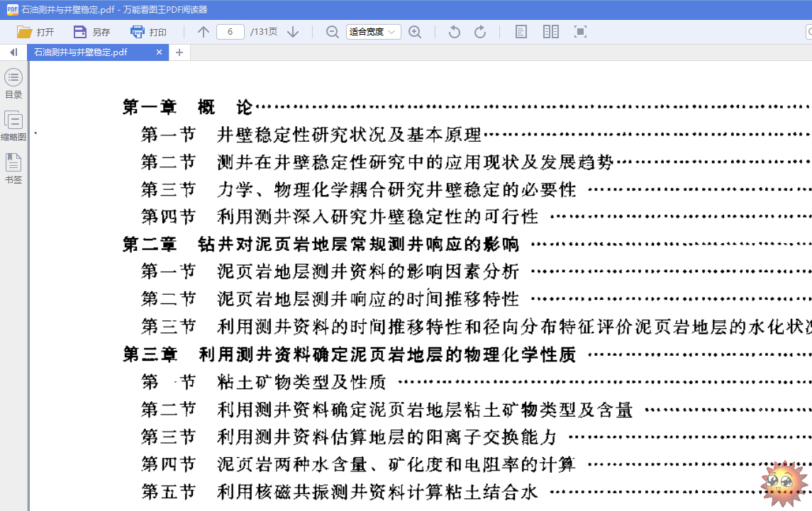Click the 打开 (Open) file button

(35, 32)
